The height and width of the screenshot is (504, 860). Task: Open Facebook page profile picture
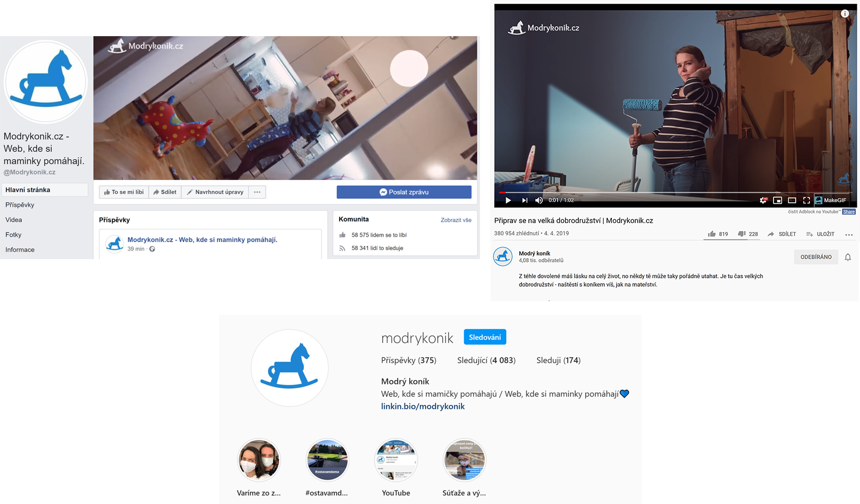click(45, 82)
